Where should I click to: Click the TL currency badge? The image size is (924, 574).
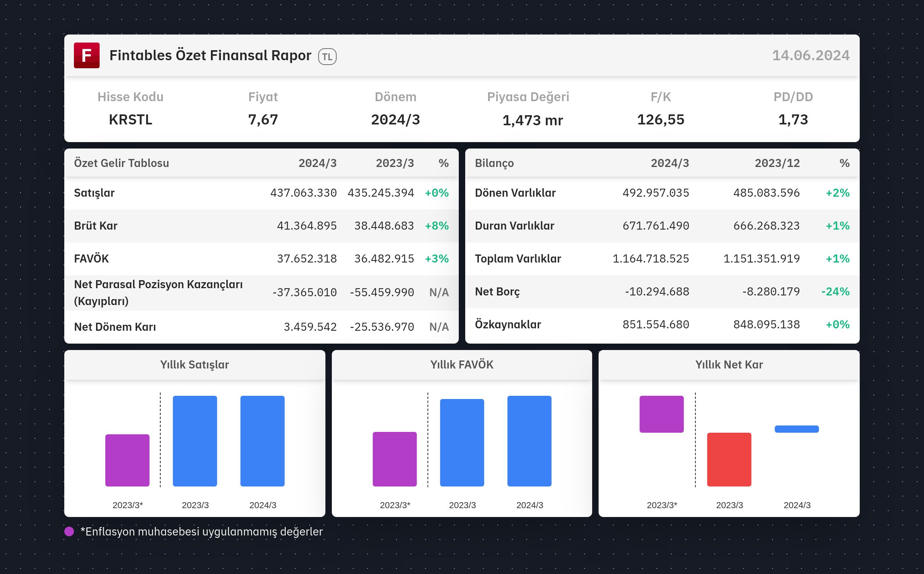[327, 57]
